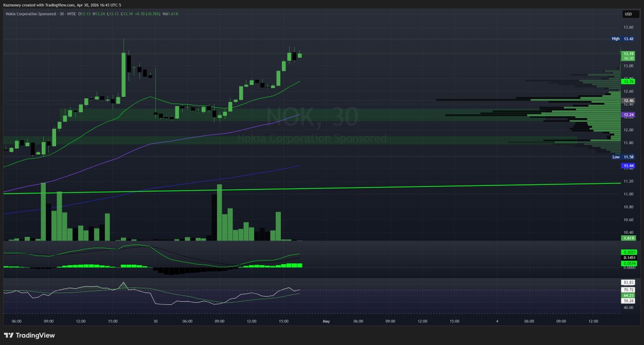Click the purple 12.24 moving average label

click(628, 115)
